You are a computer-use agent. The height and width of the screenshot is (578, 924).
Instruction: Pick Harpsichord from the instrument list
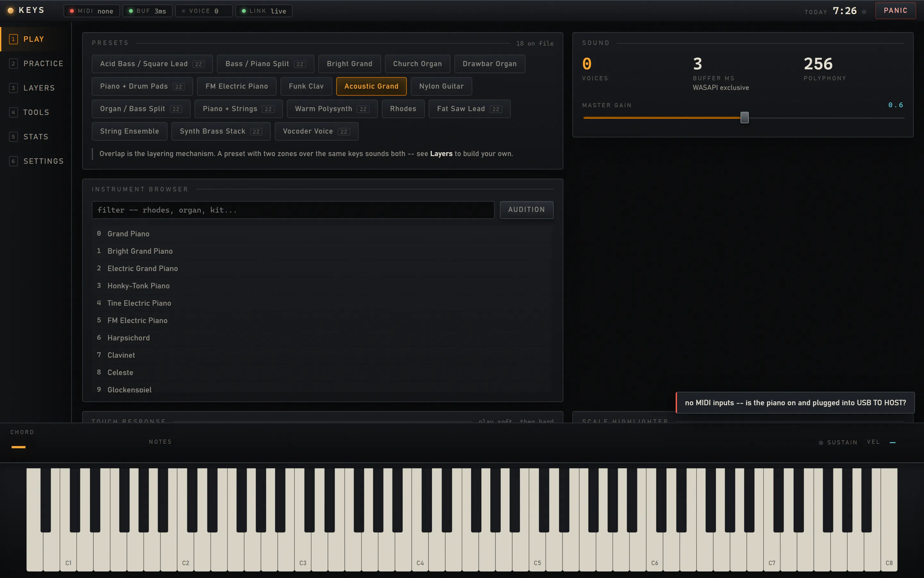(x=323, y=337)
